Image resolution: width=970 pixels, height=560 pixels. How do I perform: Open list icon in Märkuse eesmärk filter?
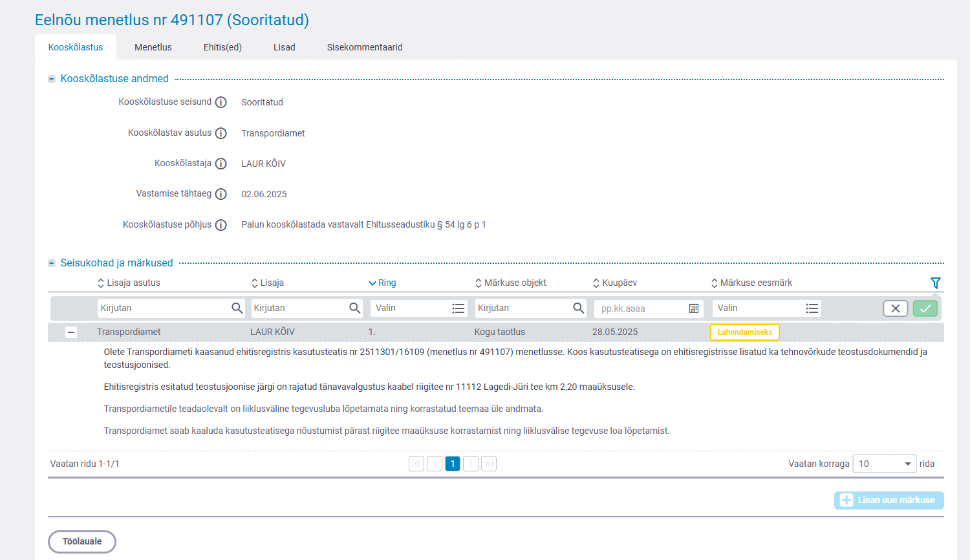pos(812,308)
